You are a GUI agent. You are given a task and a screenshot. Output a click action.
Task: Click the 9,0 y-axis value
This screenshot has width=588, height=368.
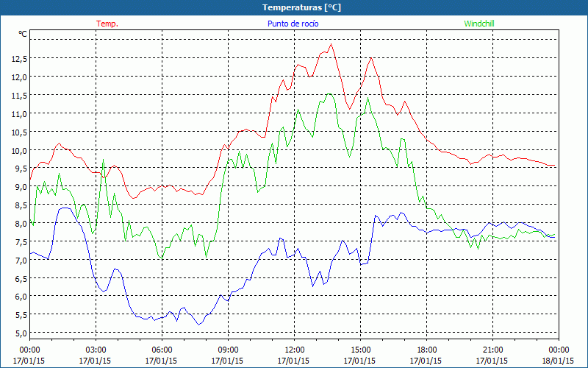coord(21,187)
